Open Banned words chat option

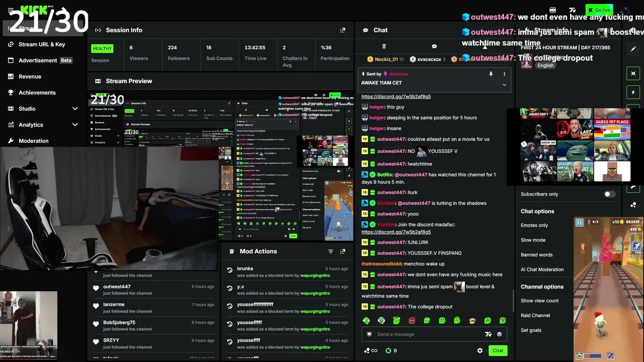pos(536,255)
